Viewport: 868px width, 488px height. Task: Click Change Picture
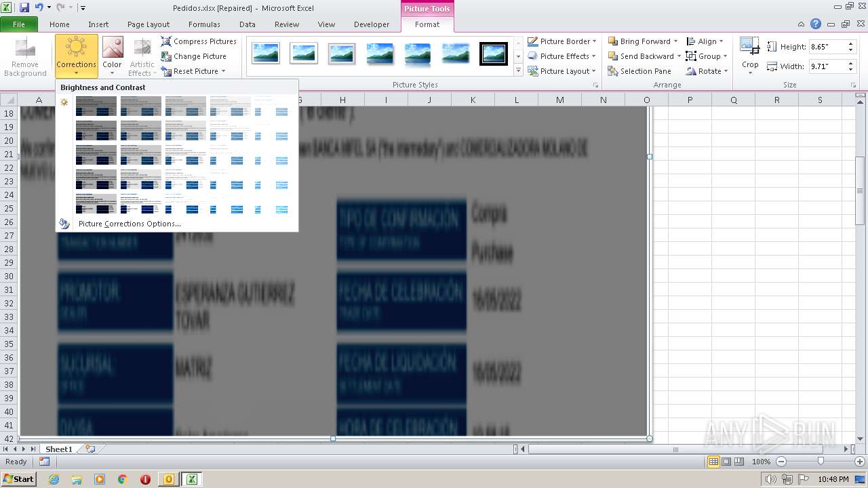(194, 56)
